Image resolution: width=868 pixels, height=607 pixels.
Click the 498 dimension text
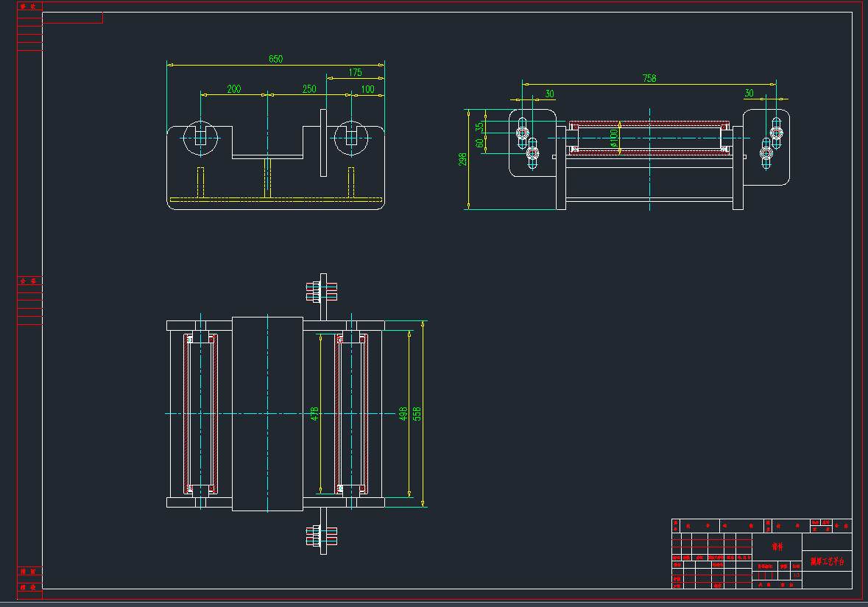(402, 414)
